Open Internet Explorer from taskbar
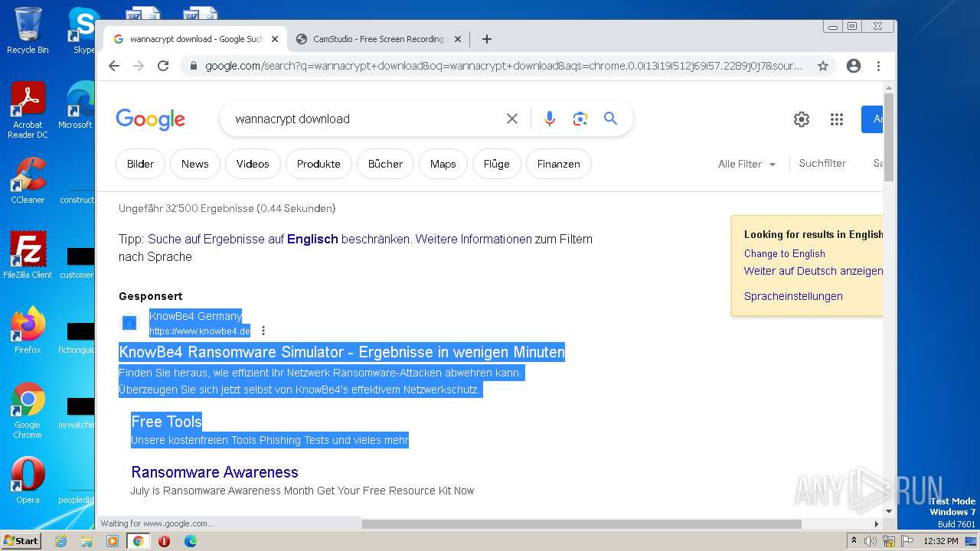This screenshot has width=980, height=551. [x=60, y=541]
